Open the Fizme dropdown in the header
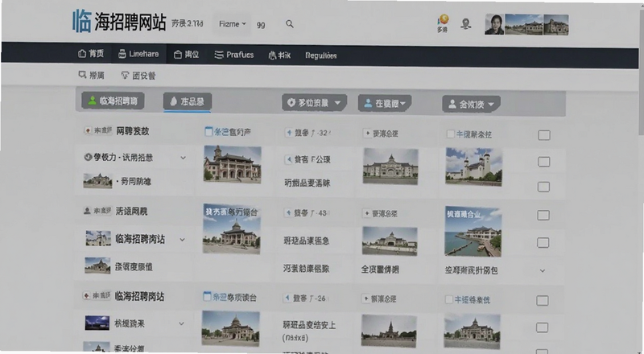Viewport: 644px width, 354px height. tap(232, 24)
